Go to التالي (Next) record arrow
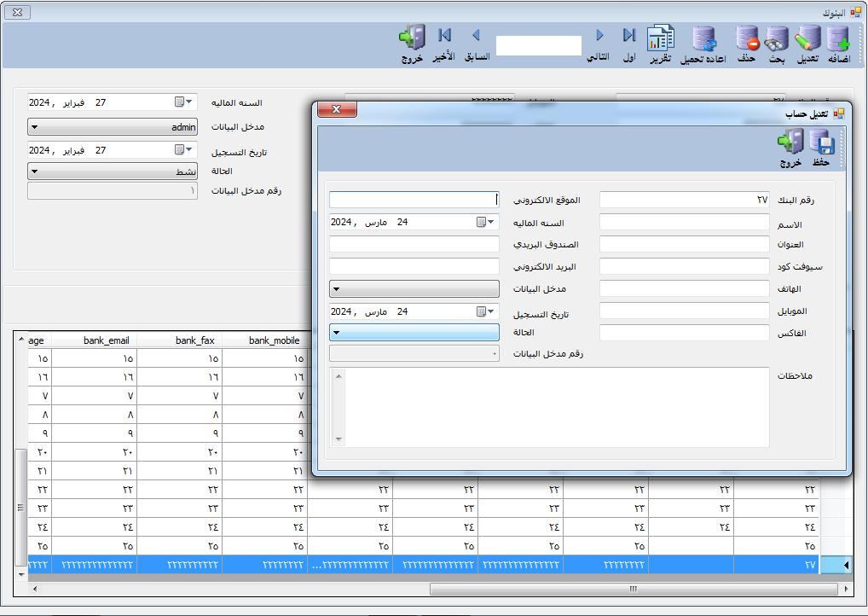Screen dimensions: 868x616 [599, 36]
